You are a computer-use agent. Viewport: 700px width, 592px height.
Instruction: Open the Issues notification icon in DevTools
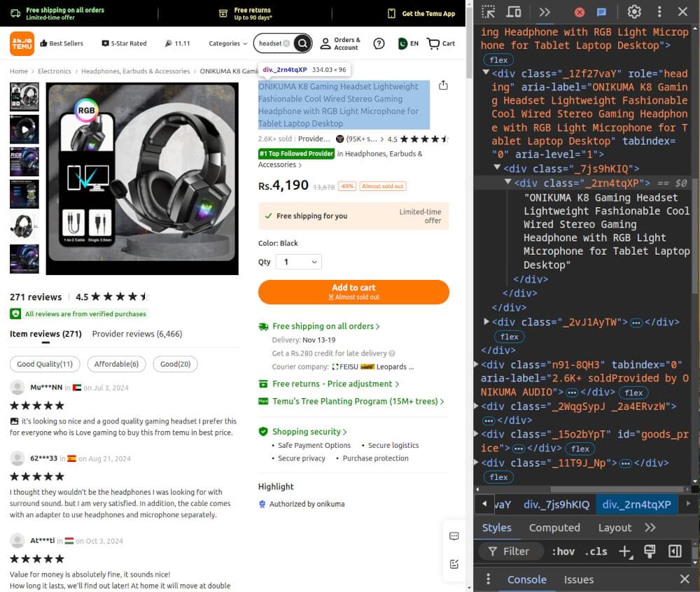[602, 12]
